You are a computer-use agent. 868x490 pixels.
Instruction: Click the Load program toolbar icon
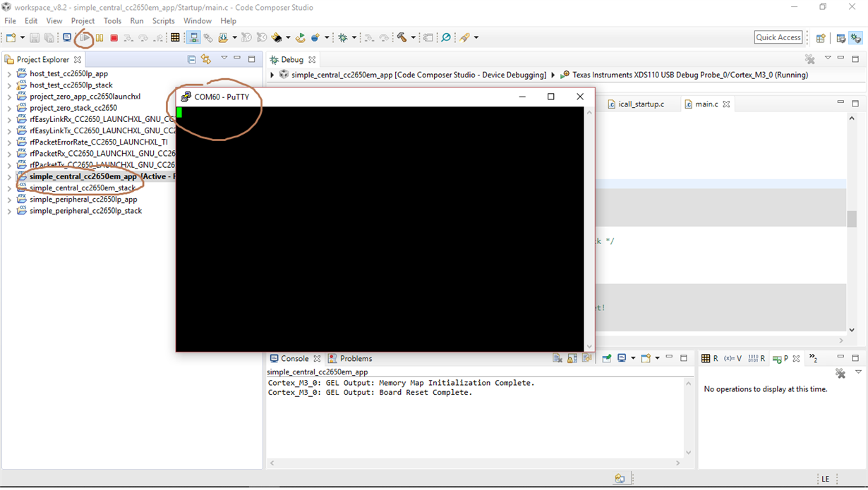(x=223, y=37)
